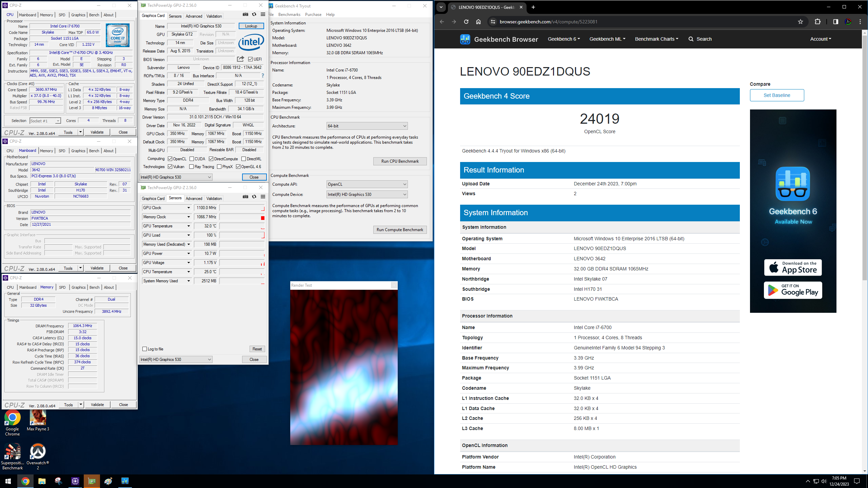Screen dimensions: 868x488
Task: Click Bus Interface question mark icon
Action: click(x=262, y=76)
